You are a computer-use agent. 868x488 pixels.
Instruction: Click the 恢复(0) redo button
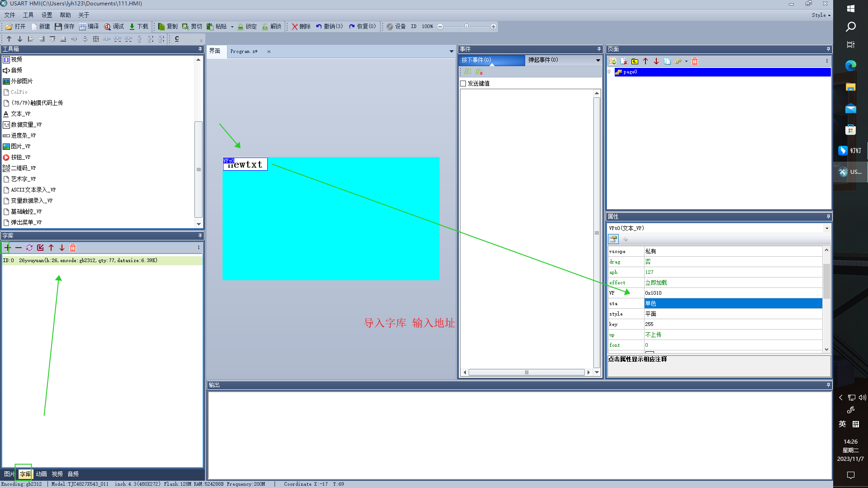click(362, 27)
